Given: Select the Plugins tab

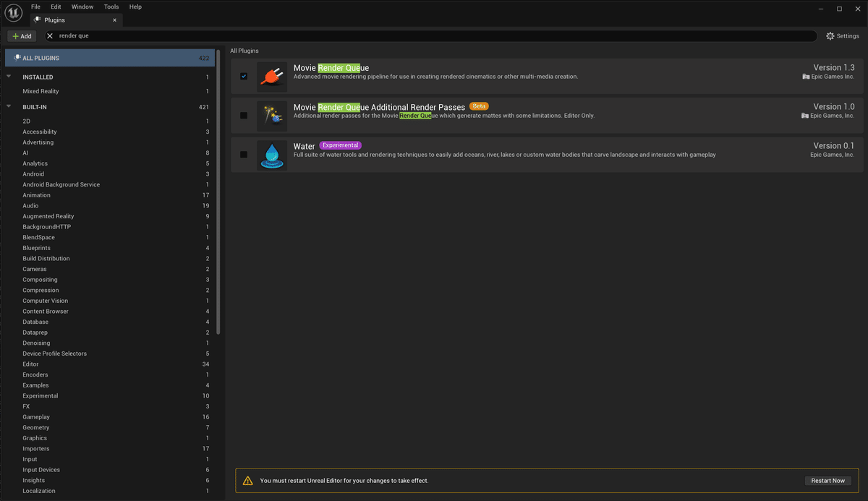Looking at the screenshot, I should coord(76,20).
